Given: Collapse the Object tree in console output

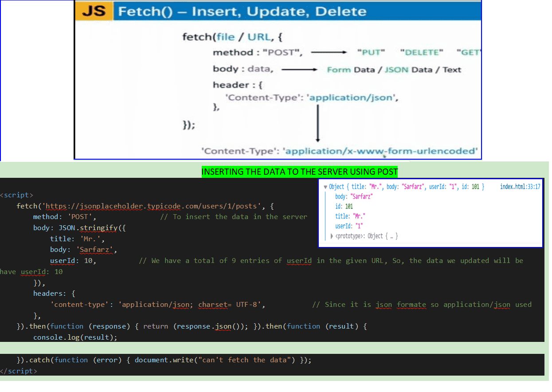Looking at the screenshot, I should point(325,187).
